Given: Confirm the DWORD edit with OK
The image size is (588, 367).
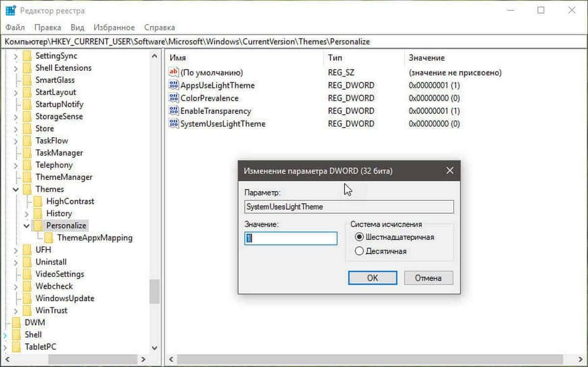Looking at the screenshot, I should tap(372, 278).
